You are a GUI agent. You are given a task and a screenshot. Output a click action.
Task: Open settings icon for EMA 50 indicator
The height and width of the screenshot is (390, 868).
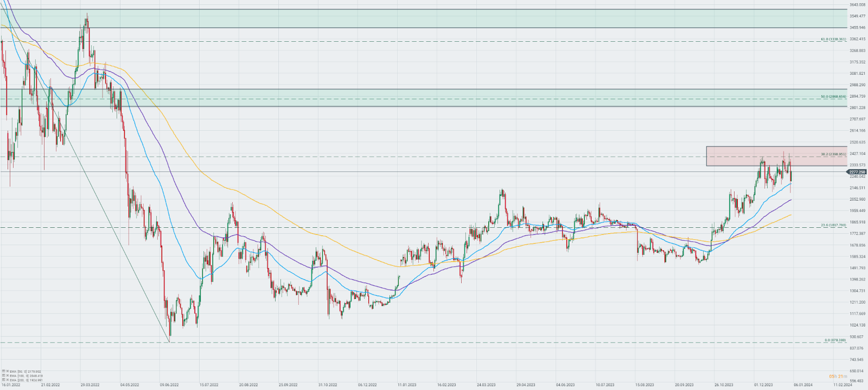(x=4, y=371)
